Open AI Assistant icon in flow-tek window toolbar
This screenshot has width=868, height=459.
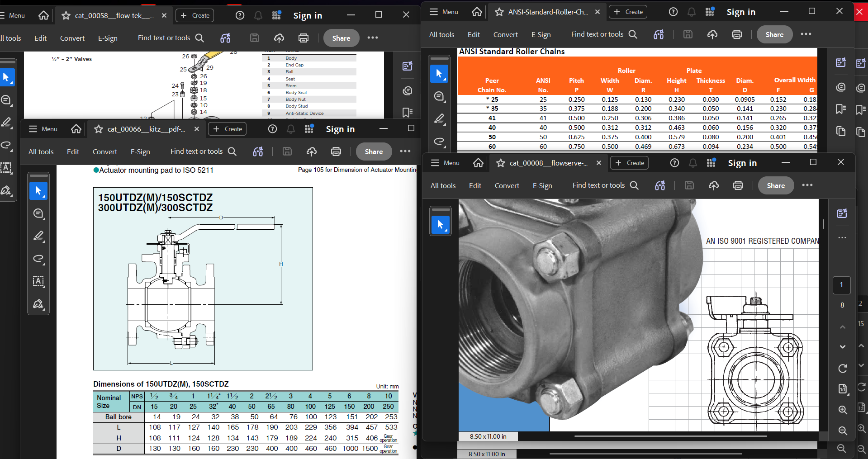(225, 38)
